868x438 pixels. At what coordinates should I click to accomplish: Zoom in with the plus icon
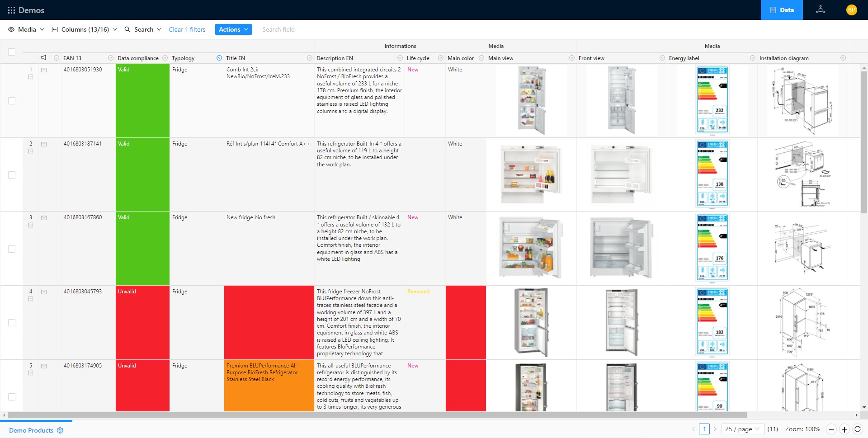pyautogui.click(x=844, y=429)
